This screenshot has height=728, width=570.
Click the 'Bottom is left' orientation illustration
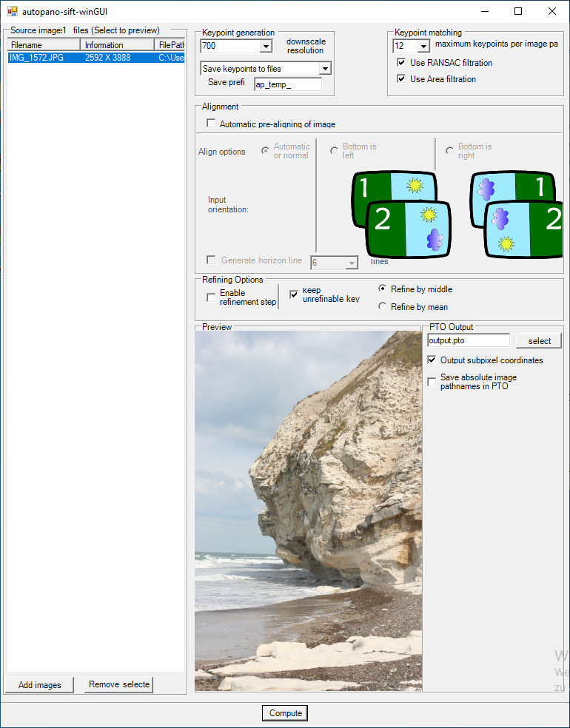tap(400, 214)
